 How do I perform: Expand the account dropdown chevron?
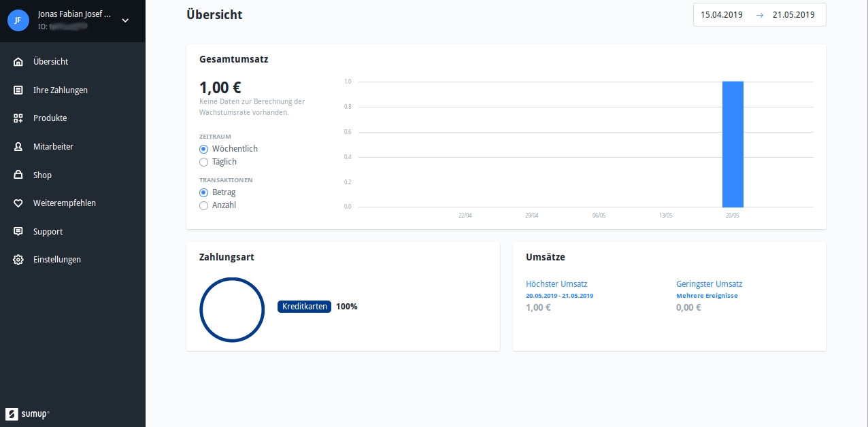tap(125, 20)
